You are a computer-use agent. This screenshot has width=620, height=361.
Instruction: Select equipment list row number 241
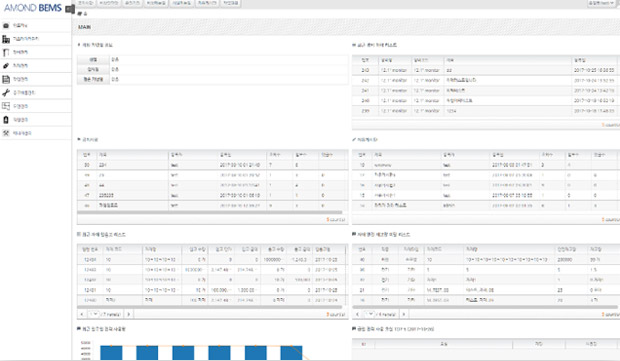tap(486, 91)
